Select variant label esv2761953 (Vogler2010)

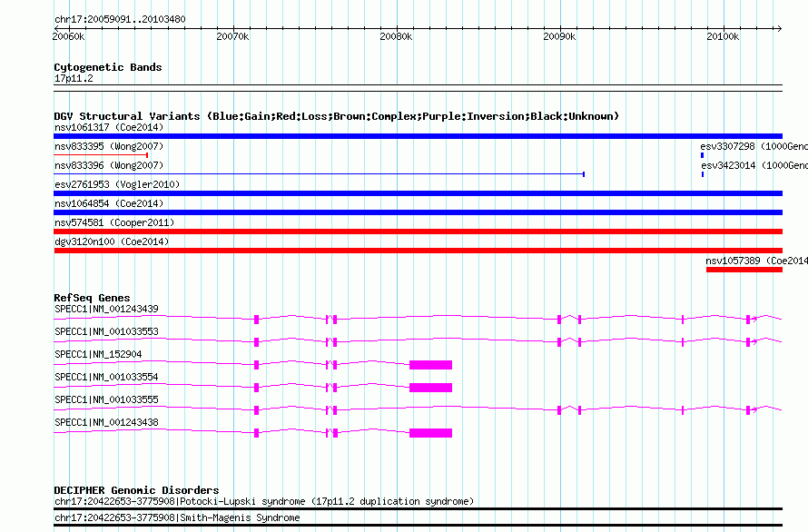tap(117, 184)
